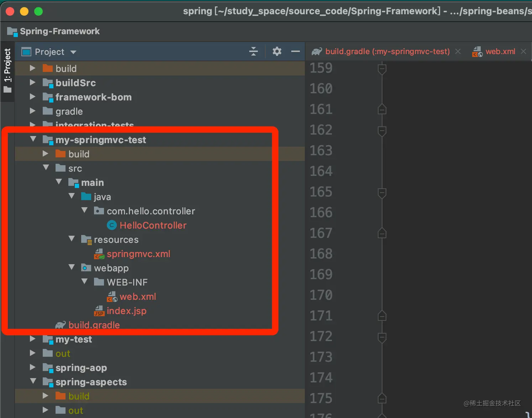Toggle code folding marker at line 167
Screen dimensions: 532x418
click(382, 233)
